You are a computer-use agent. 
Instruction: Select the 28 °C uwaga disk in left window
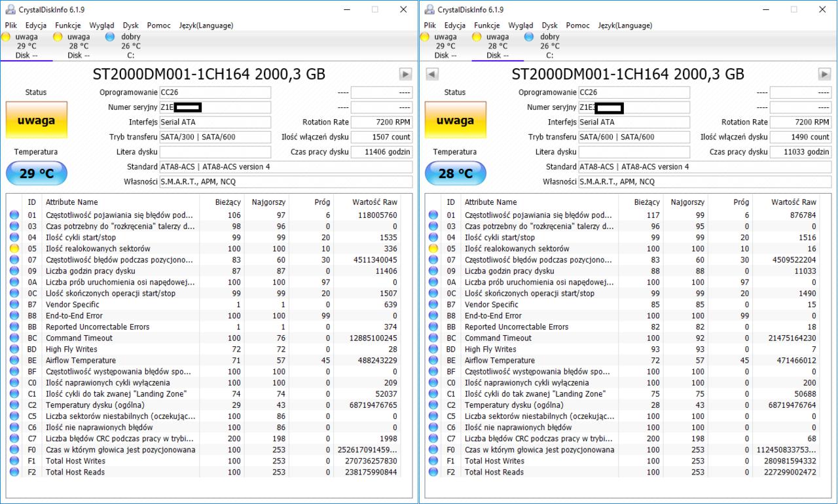tap(79, 46)
